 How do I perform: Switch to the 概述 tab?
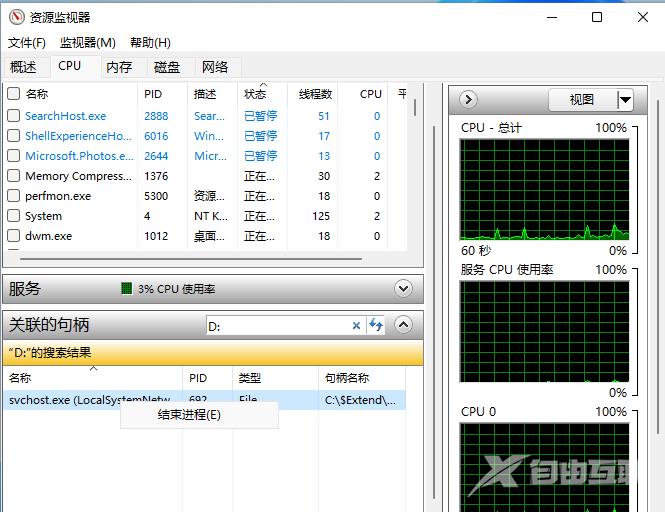pyautogui.click(x=23, y=67)
